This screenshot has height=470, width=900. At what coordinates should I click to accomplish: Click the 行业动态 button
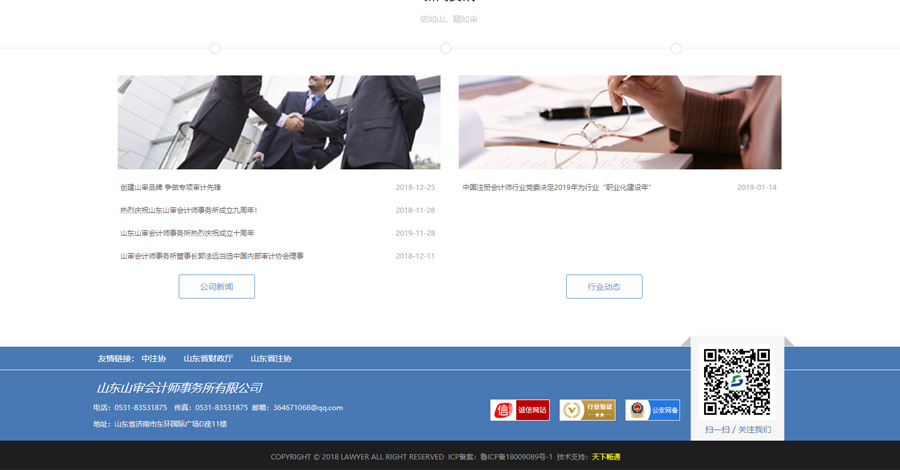coord(604,286)
